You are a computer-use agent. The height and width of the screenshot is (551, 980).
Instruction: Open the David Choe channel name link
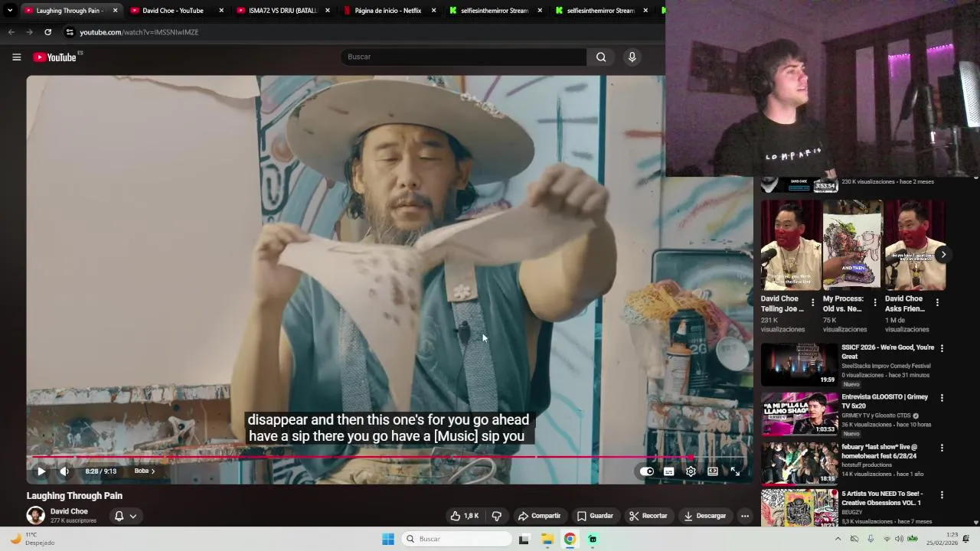[x=69, y=511]
